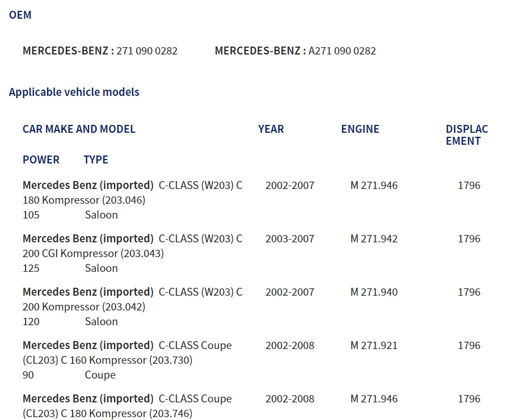Click year "2002-2007" in the 203.042 row
Viewport: 527px width, 420px height.
(290, 292)
